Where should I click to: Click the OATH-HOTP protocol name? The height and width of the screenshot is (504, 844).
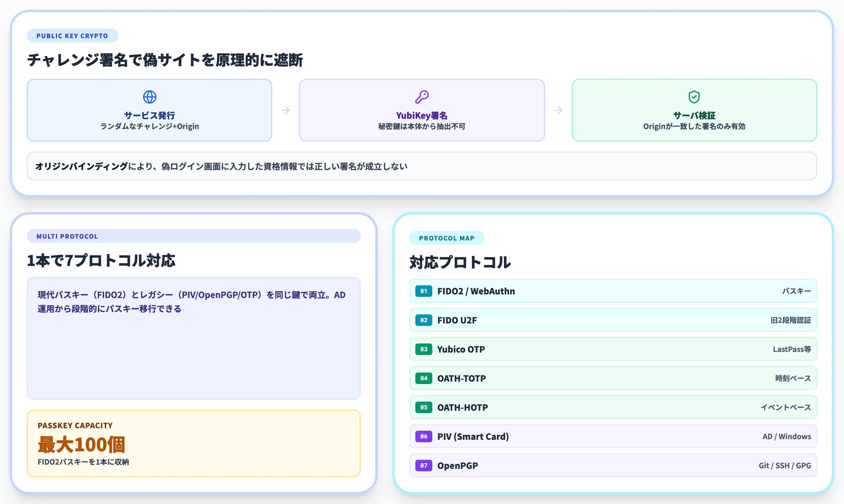(x=462, y=407)
